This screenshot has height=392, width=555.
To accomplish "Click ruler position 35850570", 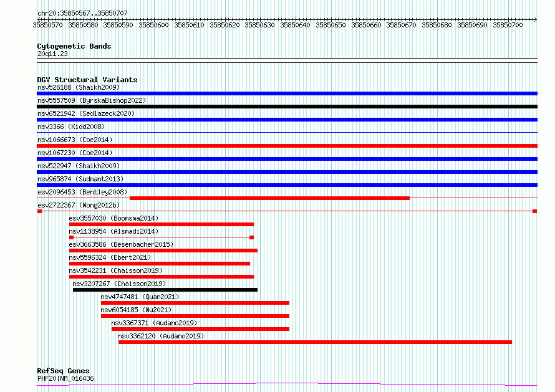I will coord(48,25).
